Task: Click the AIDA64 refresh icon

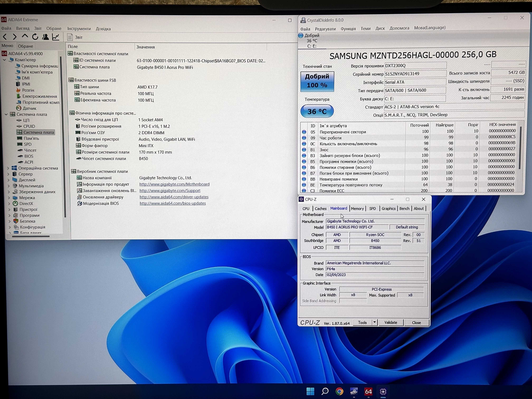Action: point(35,37)
